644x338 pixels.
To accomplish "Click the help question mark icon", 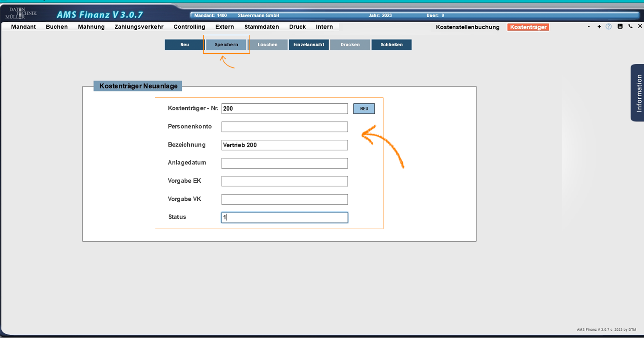I will [x=609, y=27].
